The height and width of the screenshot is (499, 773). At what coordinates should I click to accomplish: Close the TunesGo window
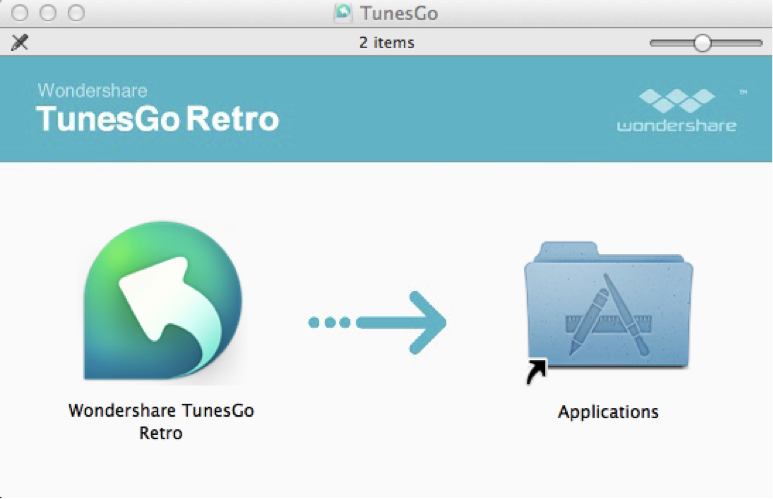[x=20, y=13]
